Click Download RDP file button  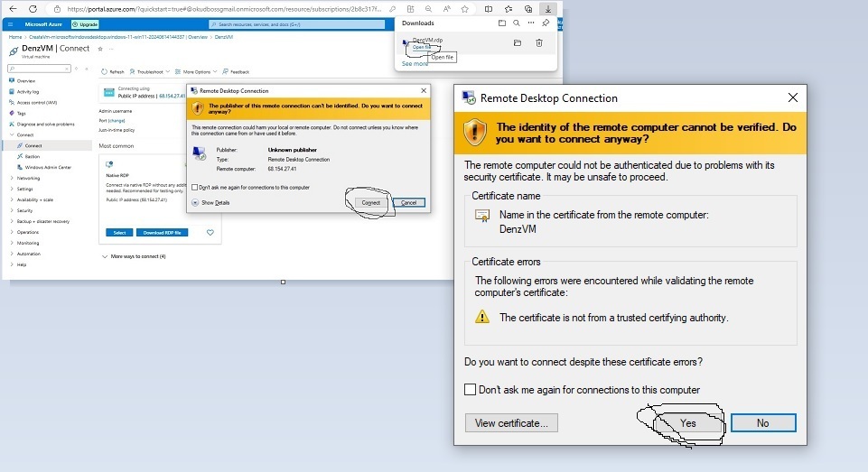point(163,233)
